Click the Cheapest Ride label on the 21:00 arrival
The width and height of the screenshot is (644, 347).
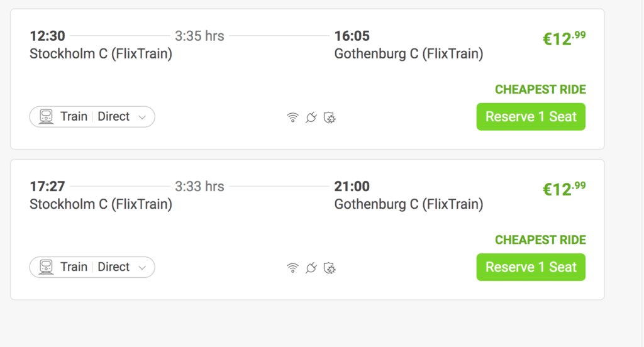(x=540, y=240)
